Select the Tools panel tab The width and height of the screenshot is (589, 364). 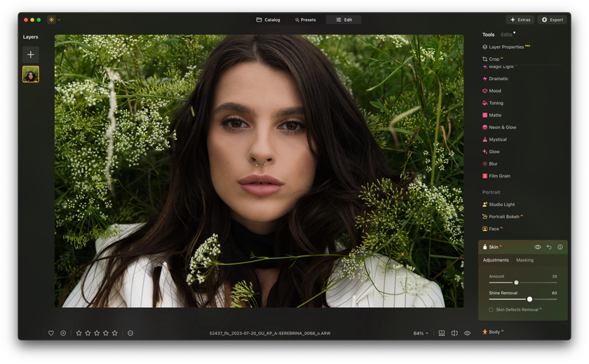(x=488, y=34)
